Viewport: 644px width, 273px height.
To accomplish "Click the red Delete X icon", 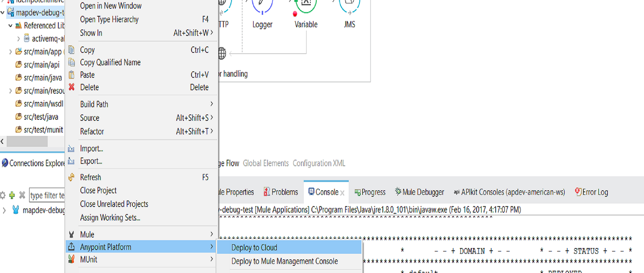I will click(71, 87).
